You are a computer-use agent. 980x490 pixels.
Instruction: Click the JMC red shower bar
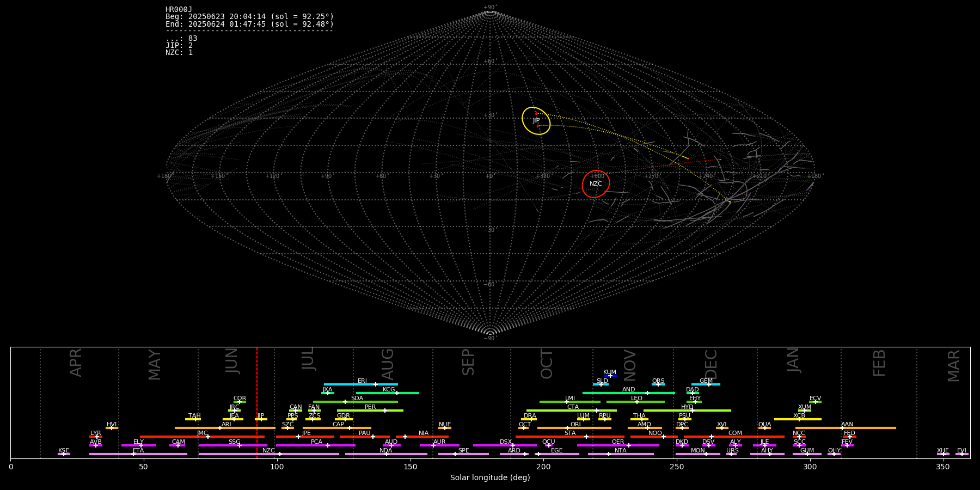pos(202,437)
